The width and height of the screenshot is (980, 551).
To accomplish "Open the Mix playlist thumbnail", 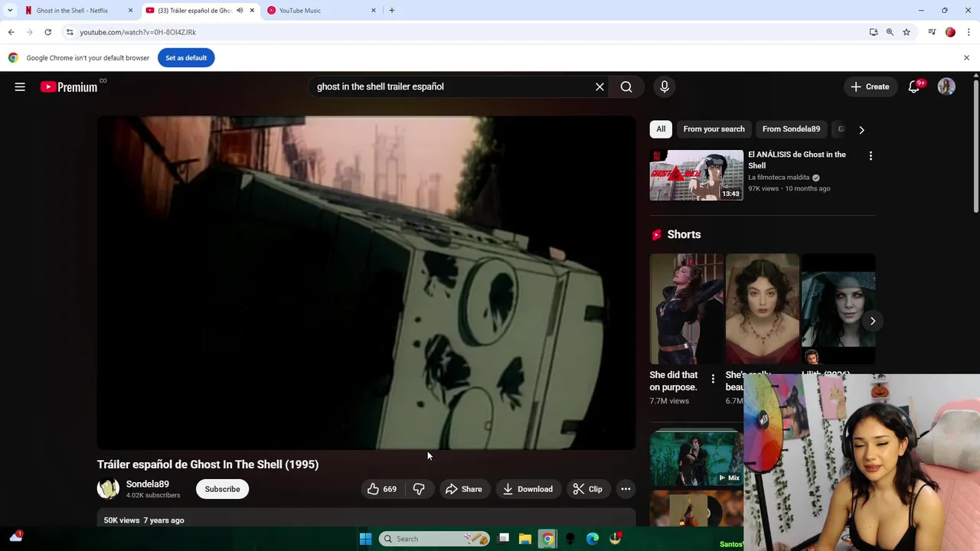I will (696, 458).
